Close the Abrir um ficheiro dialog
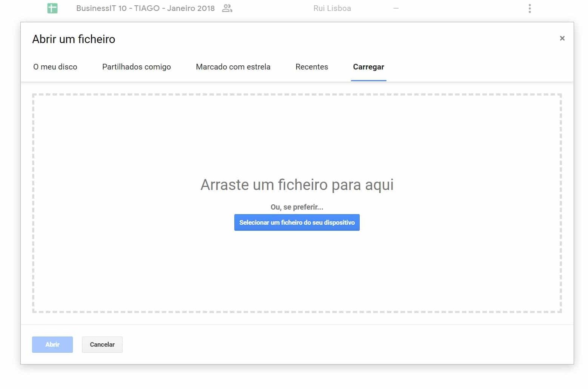Image resolution: width=588 pixels, height=389 pixels. pos(562,38)
